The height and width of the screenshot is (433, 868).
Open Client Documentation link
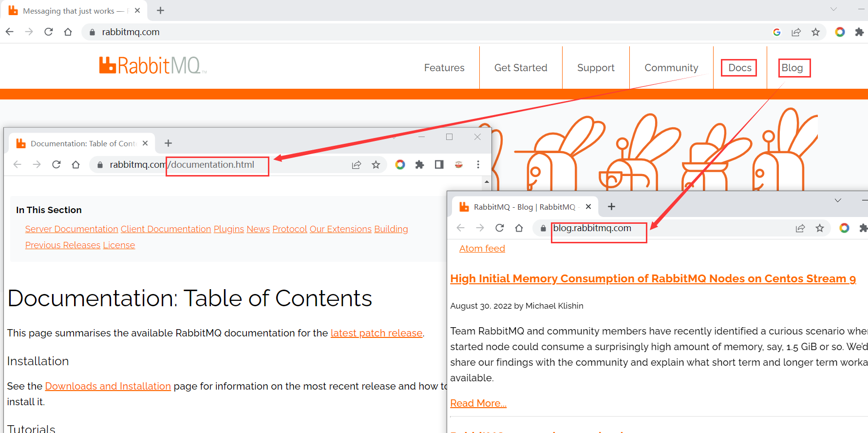coord(166,229)
